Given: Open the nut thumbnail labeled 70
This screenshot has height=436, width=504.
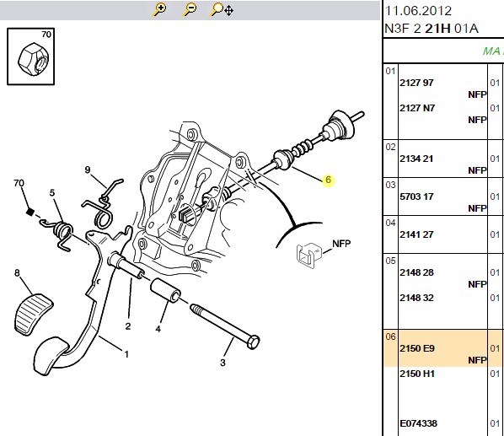Looking at the screenshot, I should click(x=31, y=57).
